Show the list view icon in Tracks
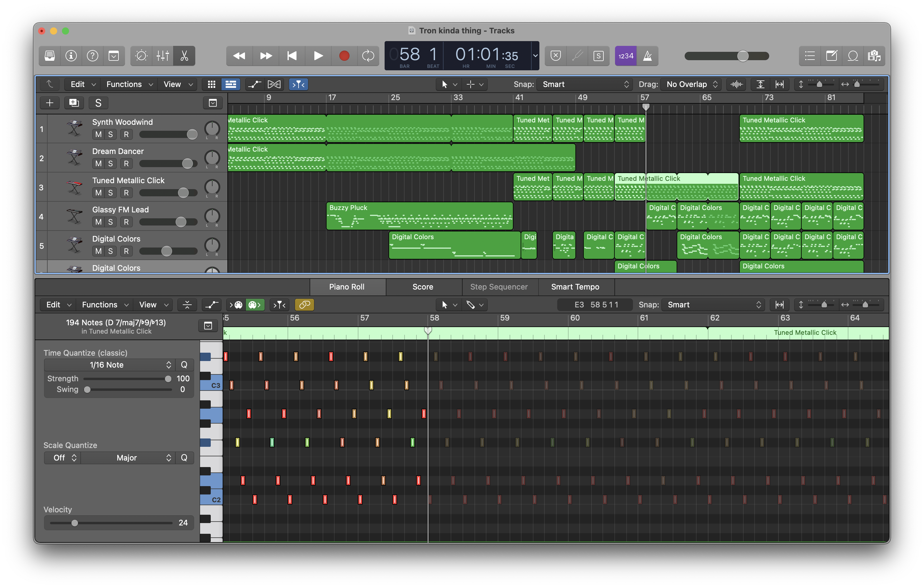This screenshot has height=588, width=924. pyautogui.click(x=231, y=84)
